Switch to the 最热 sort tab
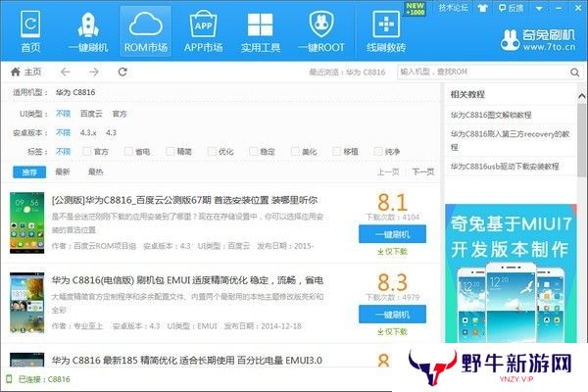The height and width of the screenshot is (392, 588). click(96, 171)
